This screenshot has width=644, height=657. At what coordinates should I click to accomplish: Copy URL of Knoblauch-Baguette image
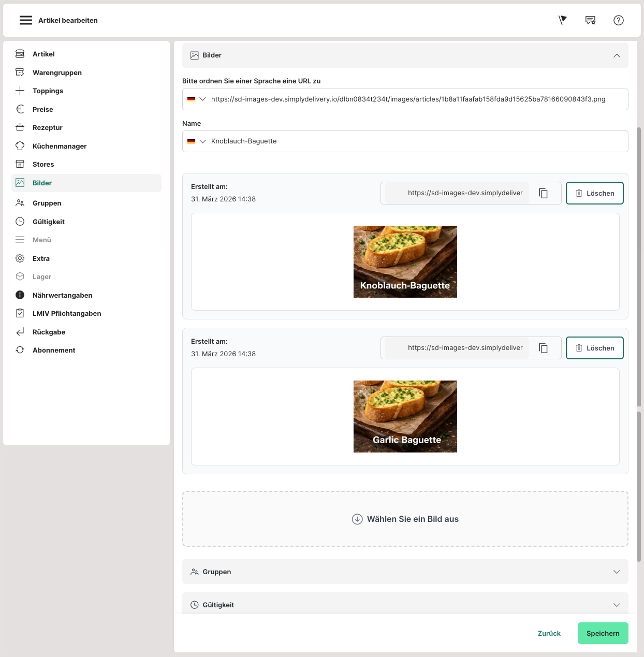[x=543, y=193]
